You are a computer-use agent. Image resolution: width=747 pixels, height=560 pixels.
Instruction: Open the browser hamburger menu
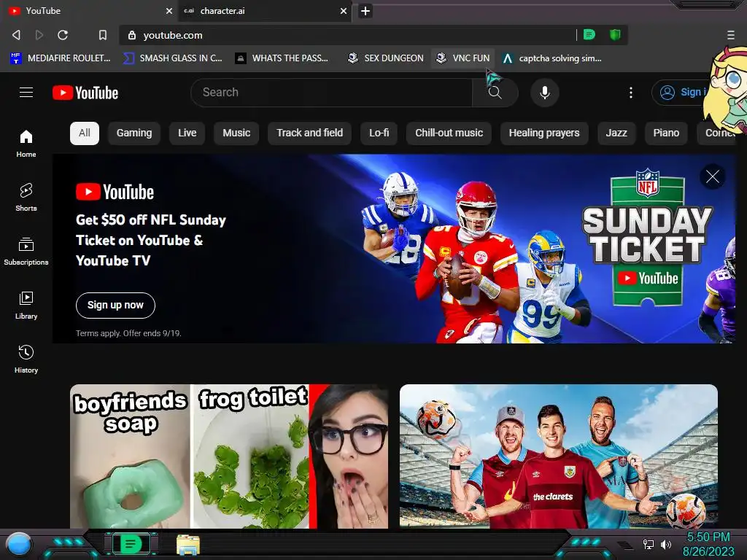[731, 35]
